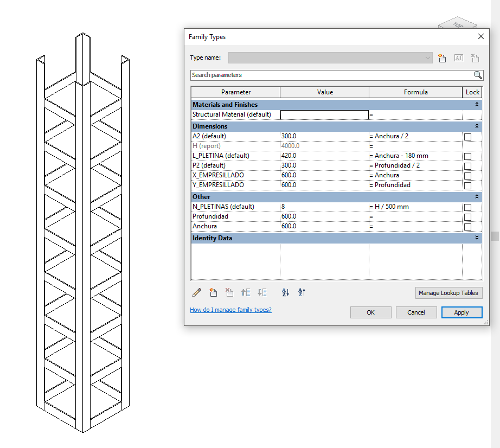Click the Cancel button

(x=416, y=312)
